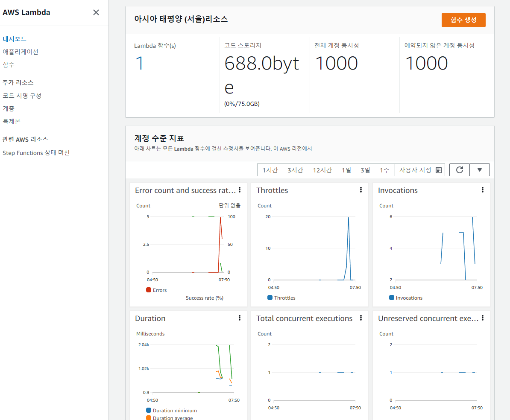Click the calendar icon beside 사용자 지정
The image size is (510, 420).
click(x=438, y=170)
